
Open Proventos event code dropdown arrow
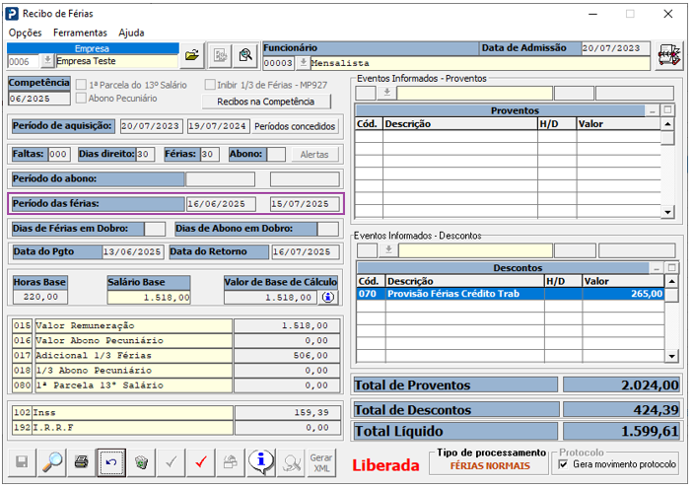(387, 93)
